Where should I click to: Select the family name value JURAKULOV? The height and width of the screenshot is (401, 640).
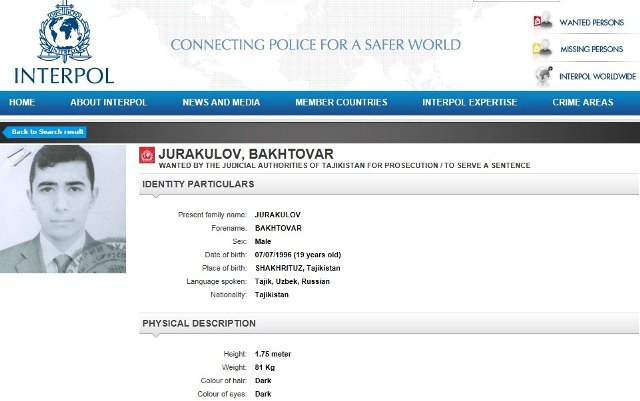click(278, 215)
